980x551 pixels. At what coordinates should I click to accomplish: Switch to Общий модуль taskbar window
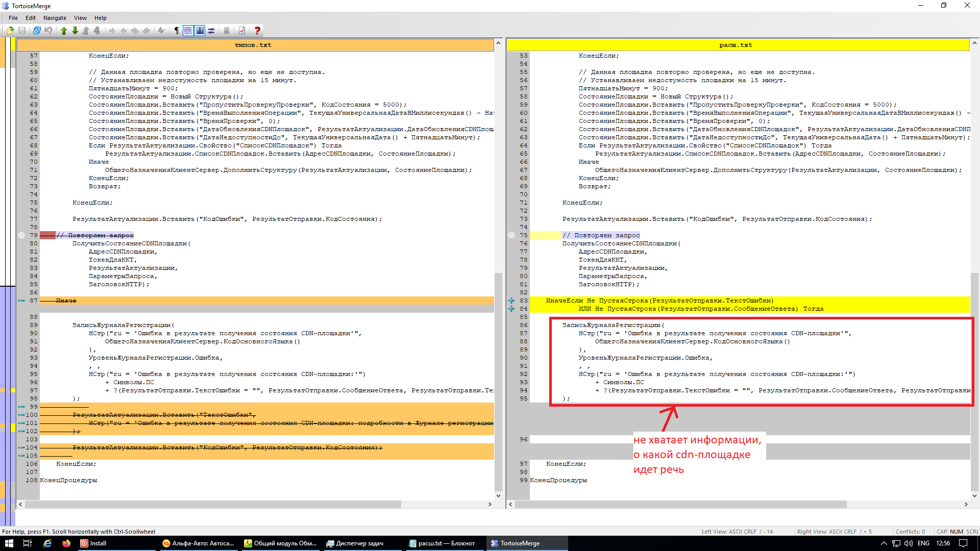280,543
